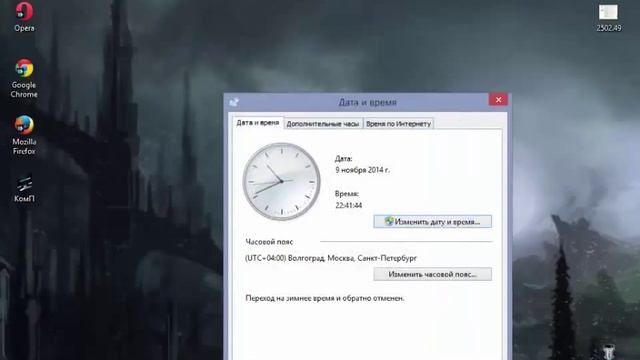The width and height of the screenshot is (640, 360).
Task: Click the date text 9 ноября 2014 г.
Action: click(362, 170)
